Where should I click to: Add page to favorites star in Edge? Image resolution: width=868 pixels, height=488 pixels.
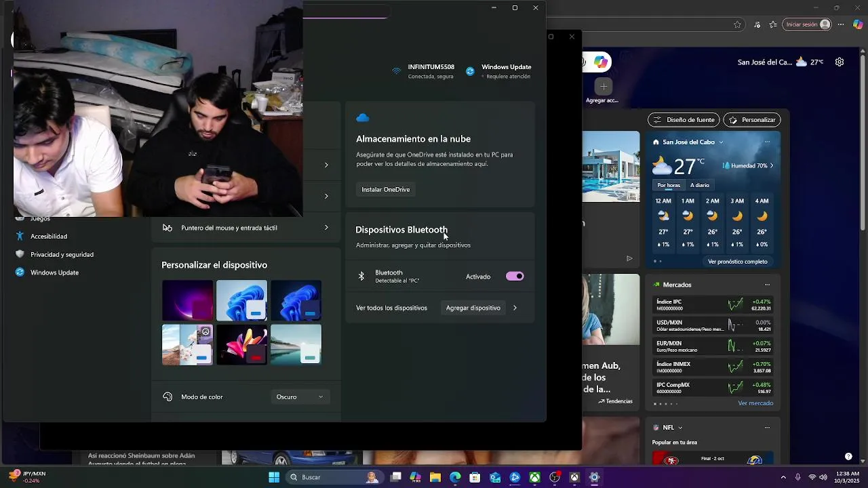[737, 24]
